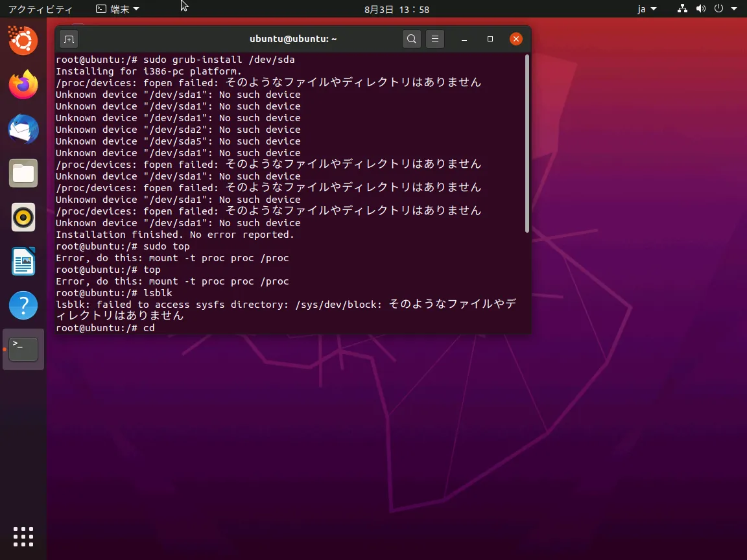
Task: Select the Terminal icon in dock
Action: tap(23, 349)
